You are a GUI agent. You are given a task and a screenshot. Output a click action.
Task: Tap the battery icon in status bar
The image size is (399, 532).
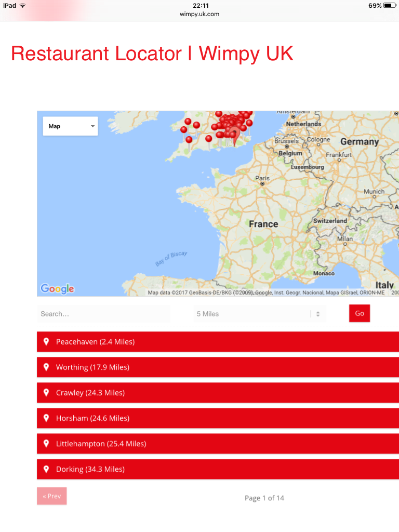(x=390, y=5)
